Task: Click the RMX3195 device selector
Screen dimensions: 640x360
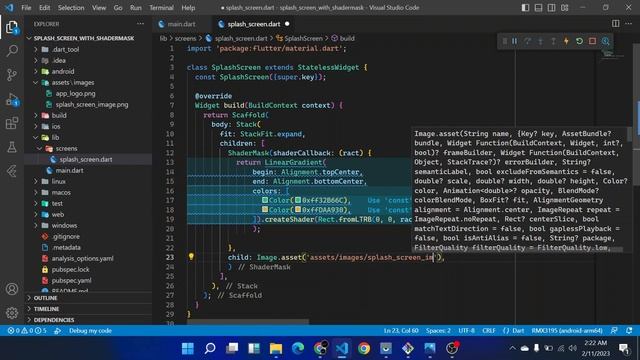Action: (x=567, y=331)
